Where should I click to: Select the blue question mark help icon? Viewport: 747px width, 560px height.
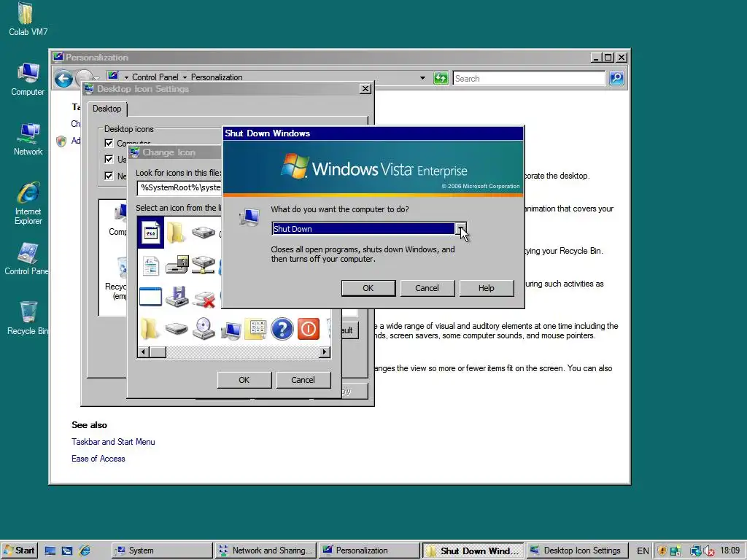click(282, 329)
